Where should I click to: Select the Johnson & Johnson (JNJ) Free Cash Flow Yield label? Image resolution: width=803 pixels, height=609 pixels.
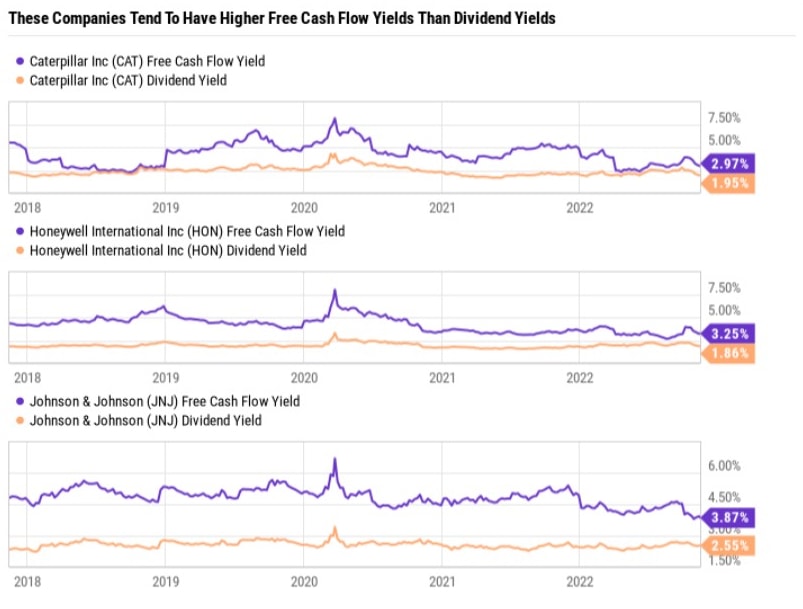coord(165,401)
